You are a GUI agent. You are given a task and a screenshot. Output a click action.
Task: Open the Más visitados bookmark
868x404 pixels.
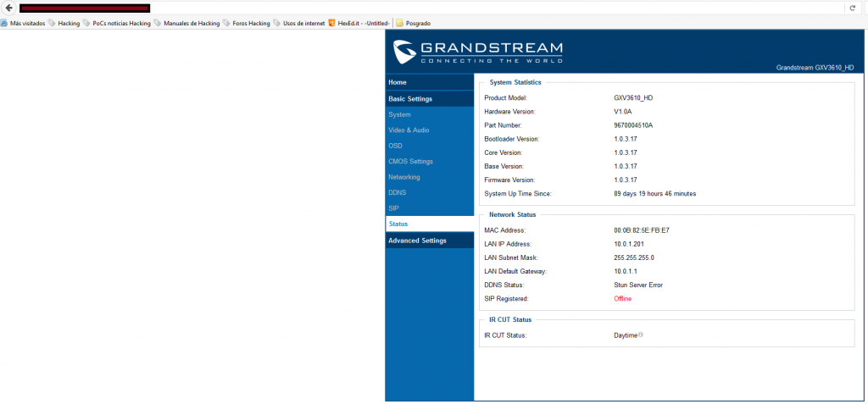23,24
